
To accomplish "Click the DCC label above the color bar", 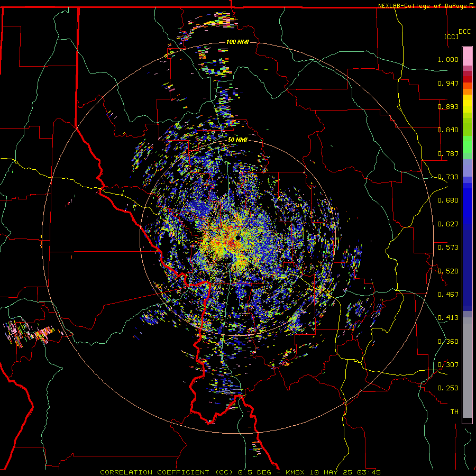I will click(464, 31).
